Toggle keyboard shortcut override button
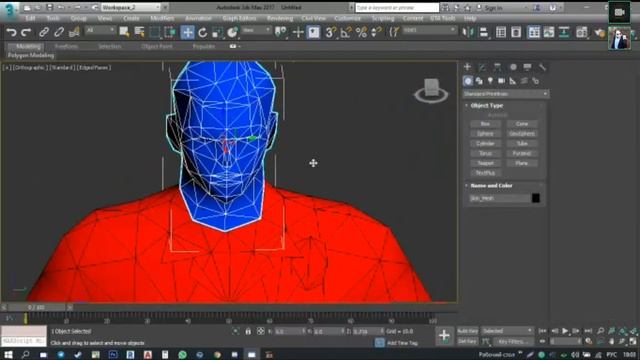Viewport: 640px width, 360px height. click(x=313, y=32)
